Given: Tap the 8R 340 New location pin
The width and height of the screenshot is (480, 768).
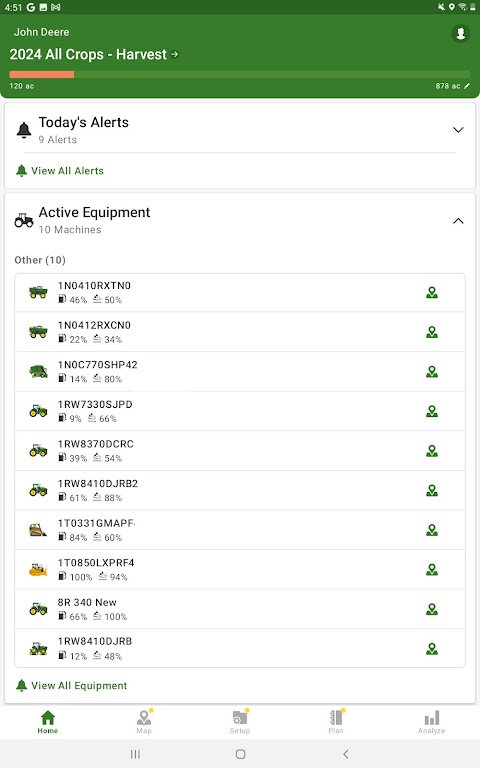Looking at the screenshot, I should (x=432, y=609).
